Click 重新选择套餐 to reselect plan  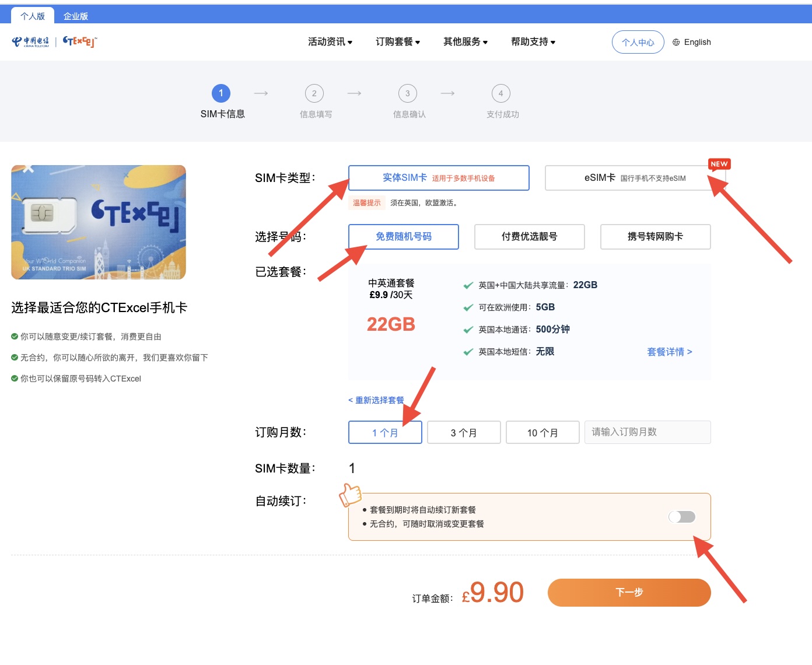point(376,400)
